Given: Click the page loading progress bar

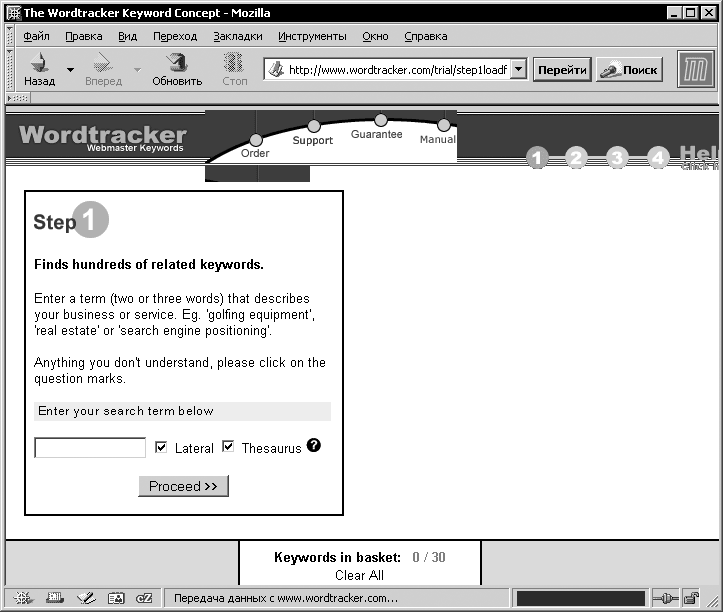Looking at the screenshot, I should click(x=581, y=599).
